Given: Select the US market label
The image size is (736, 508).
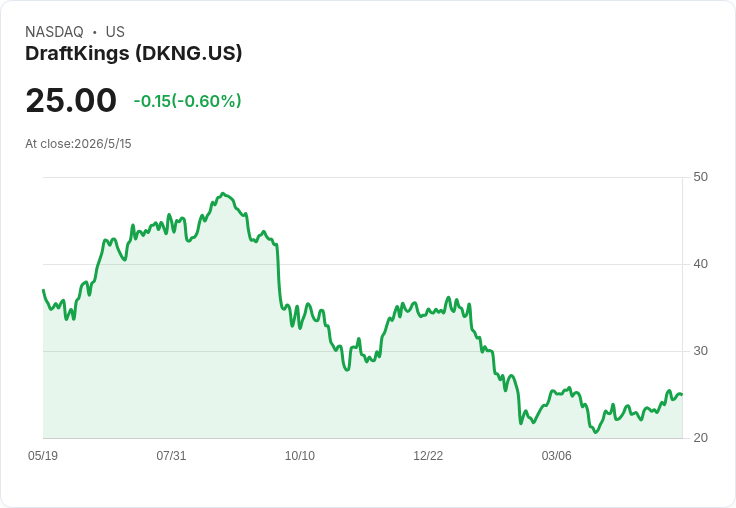Looking at the screenshot, I should pos(115,32).
